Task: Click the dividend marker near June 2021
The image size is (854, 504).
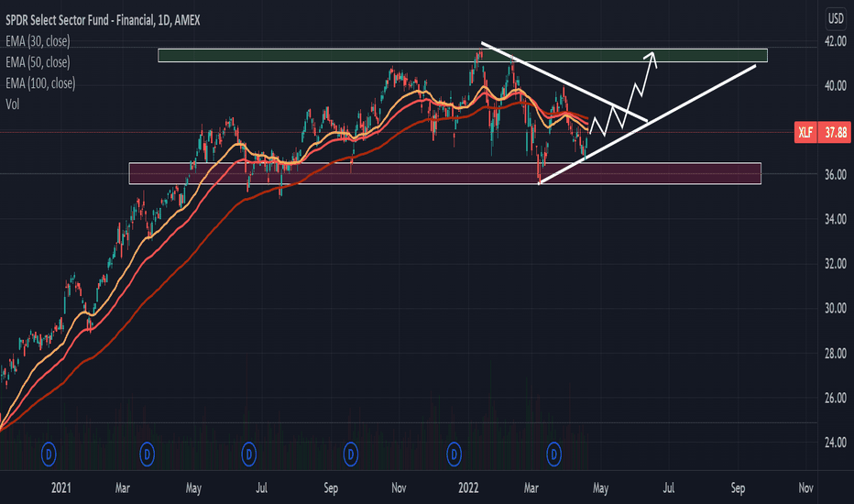Action: (x=249, y=454)
